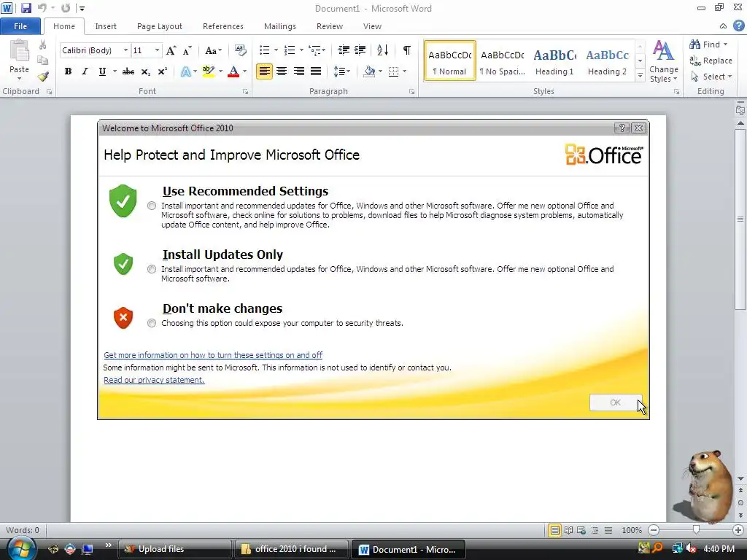Toggle Bold formatting
The image size is (747, 560).
coord(68,71)
